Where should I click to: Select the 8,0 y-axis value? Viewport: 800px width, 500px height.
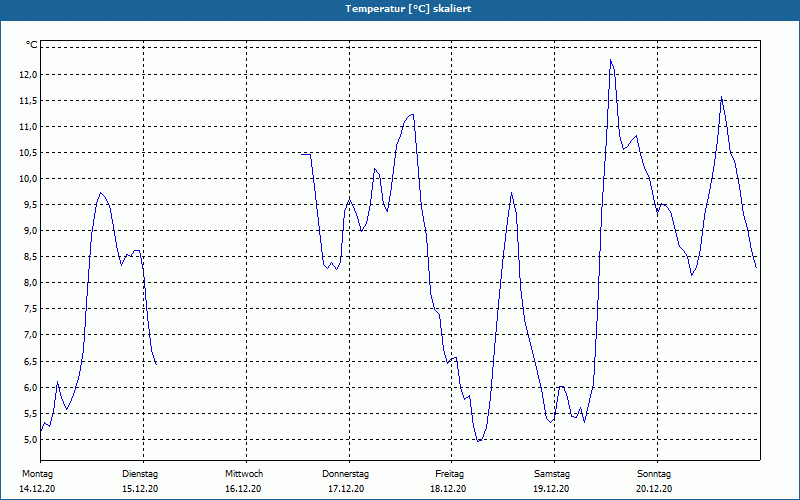tap(30, 283)
